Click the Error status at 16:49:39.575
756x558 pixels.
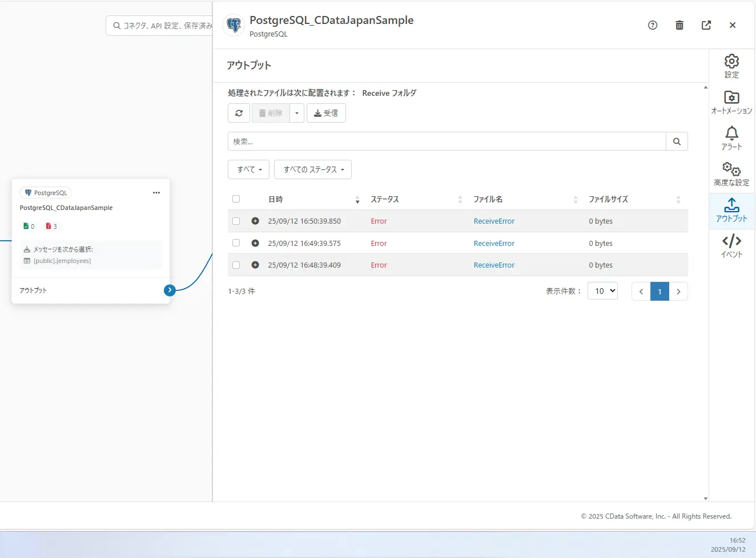pos(379,244)
